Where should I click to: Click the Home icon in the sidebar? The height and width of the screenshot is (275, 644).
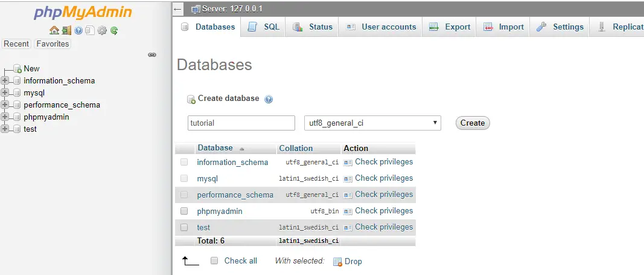point(54,30)
